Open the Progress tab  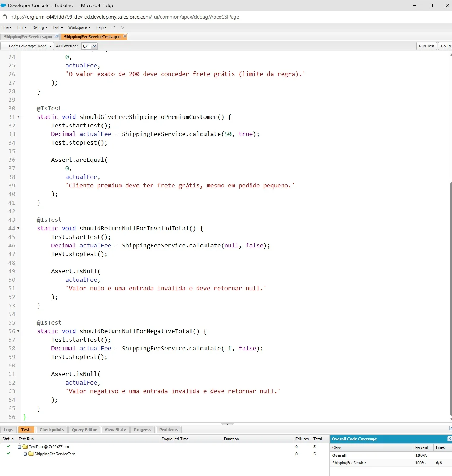pos(142,430)
